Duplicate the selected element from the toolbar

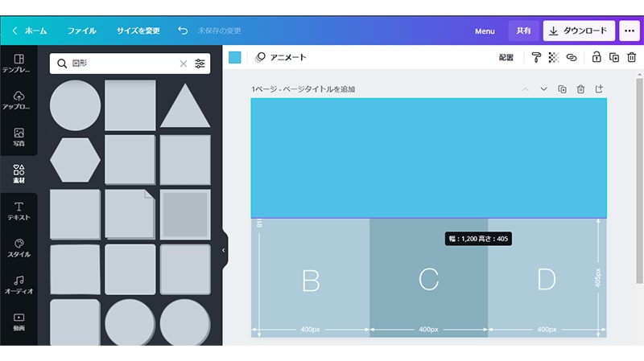tap(614, 57)
